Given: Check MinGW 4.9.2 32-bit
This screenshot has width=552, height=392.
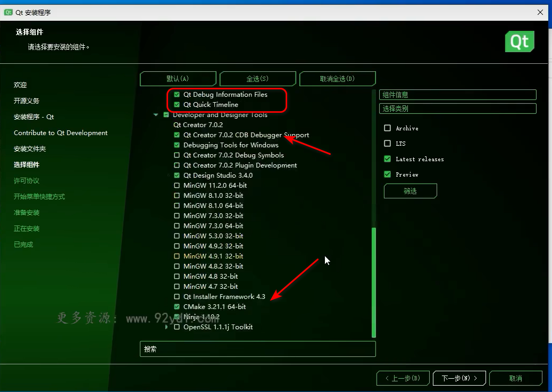Looking at the screenshot, I should (x=177, y=246).
